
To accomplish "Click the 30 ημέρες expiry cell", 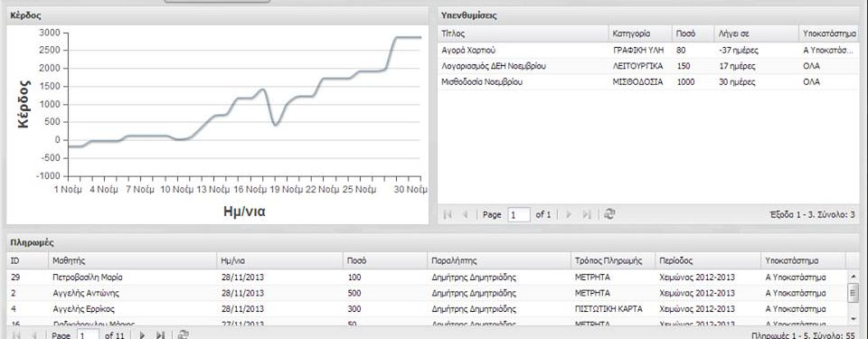I will point(737,82).
